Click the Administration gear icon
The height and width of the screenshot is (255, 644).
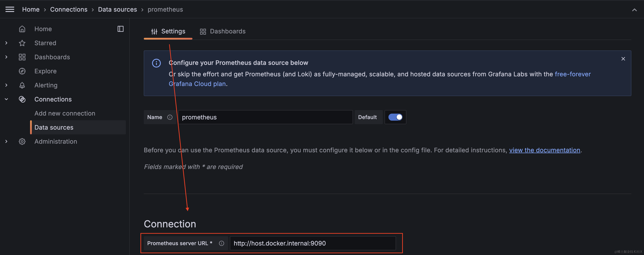tap(22, 142)
